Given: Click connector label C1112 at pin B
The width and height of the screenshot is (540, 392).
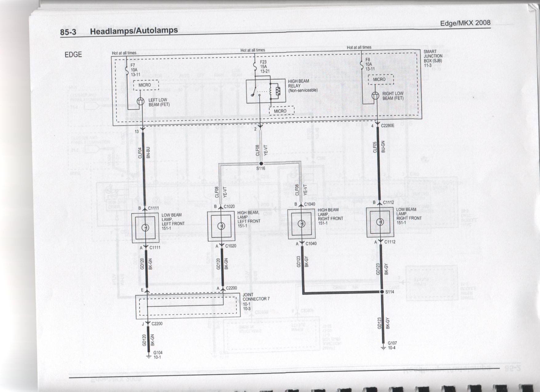Looking at the screenshot, I should pyautogui.click(x=388, y=203).
